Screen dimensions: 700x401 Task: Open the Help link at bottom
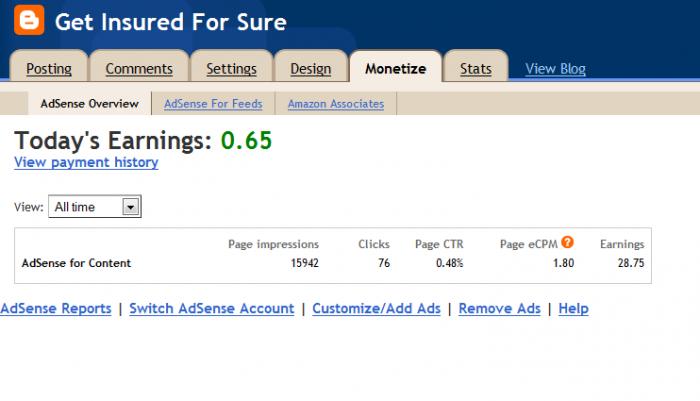click(573, 308)
